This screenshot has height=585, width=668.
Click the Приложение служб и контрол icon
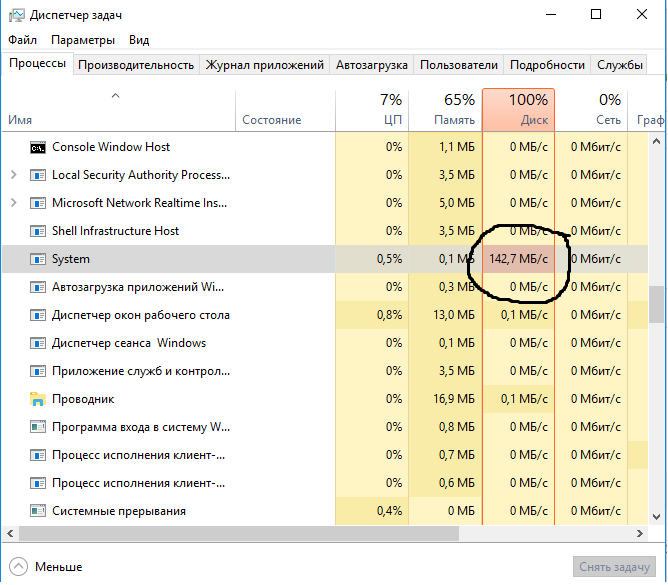[x=38, y=372]
